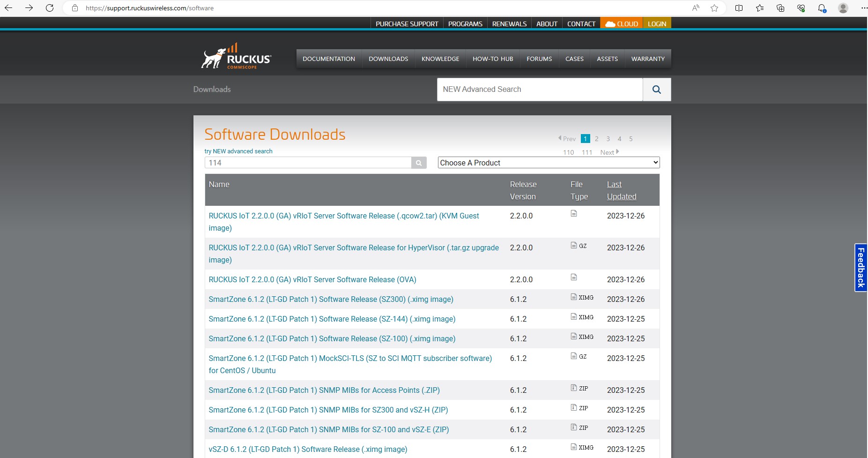Click GZ file icon in the HyperVisor tar.gz row
This screenshot has width=868, height=458.
click(x=574, y=245)
